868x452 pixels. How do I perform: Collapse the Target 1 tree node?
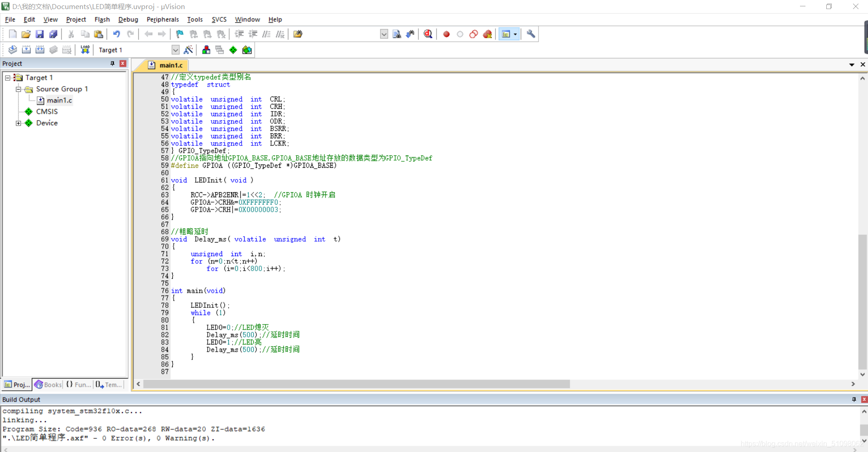(x=8, y=78)
